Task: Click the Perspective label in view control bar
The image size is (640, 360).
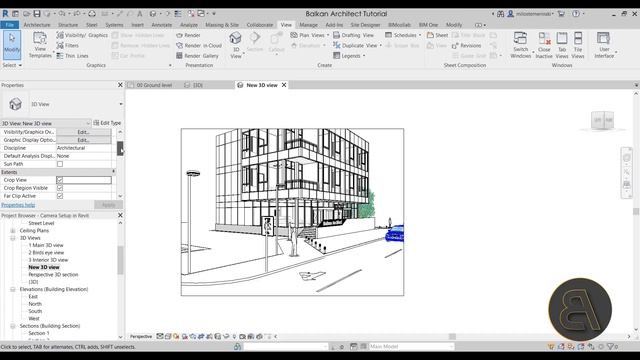Action: point(141,337)
